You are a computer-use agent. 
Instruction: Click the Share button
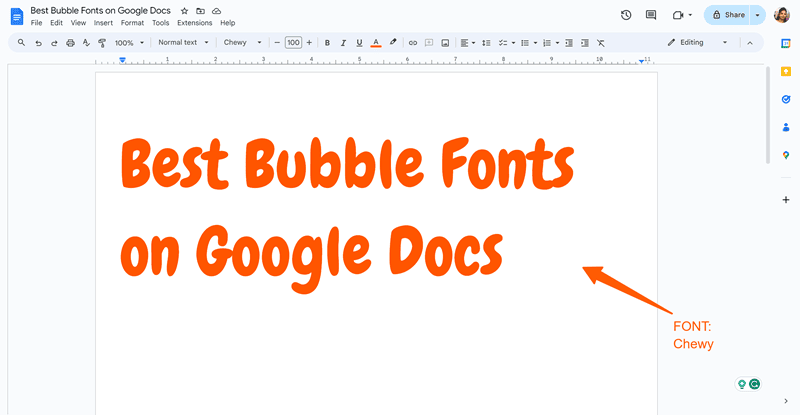(x=728, y=15)
